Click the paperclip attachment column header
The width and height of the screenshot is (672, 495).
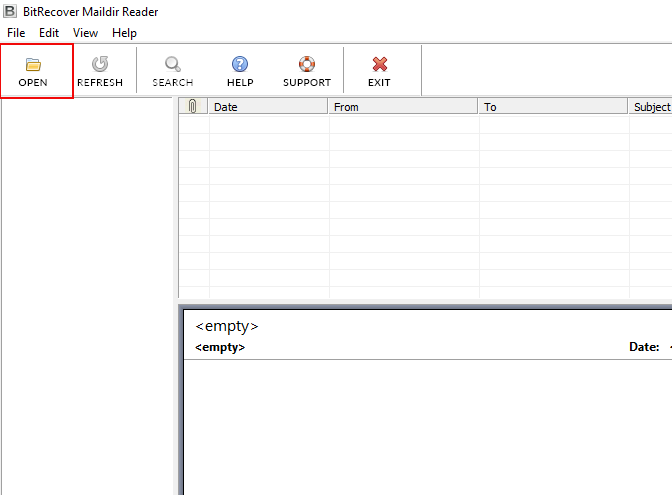click(193, 107)
